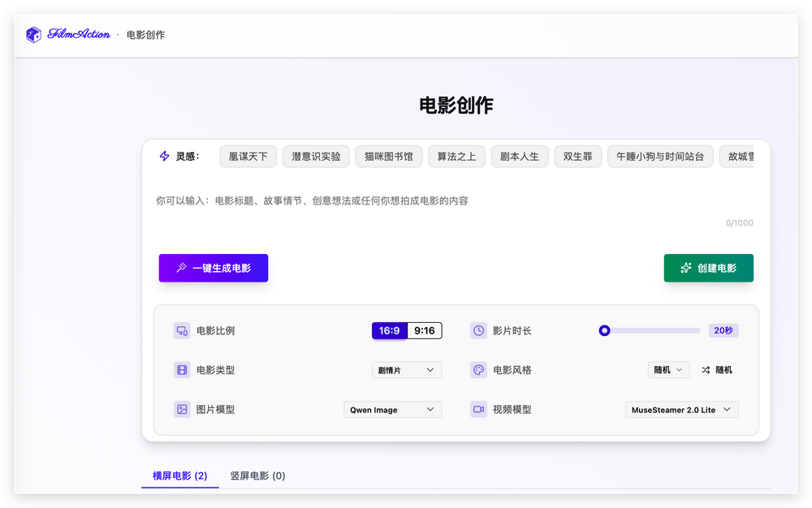Click the movie aspect ratio icon

[182, 331]
